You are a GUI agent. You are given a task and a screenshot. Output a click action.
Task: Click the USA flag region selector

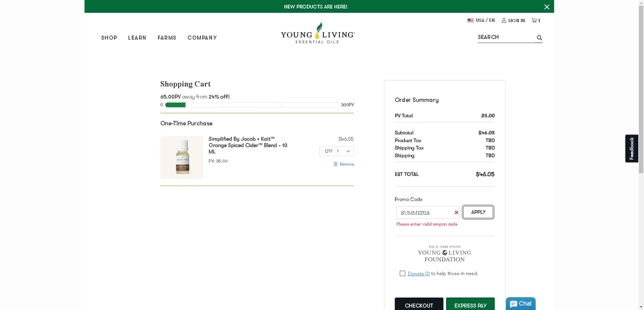pos(481,20)
